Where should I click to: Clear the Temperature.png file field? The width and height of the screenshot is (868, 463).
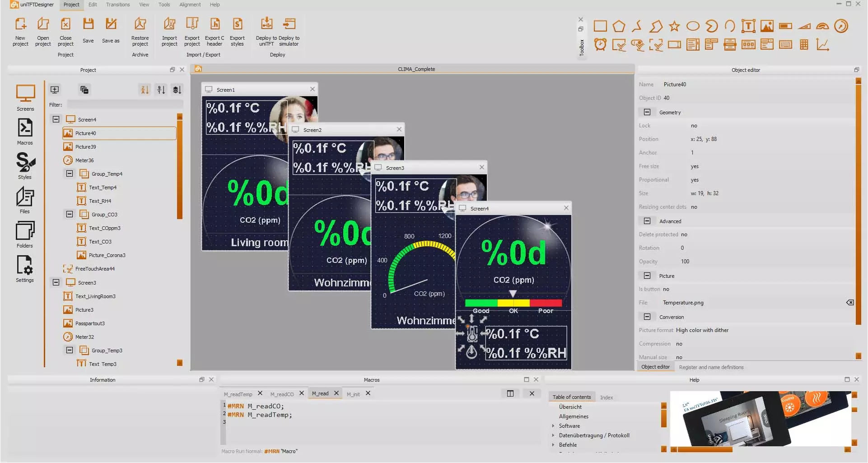point(849,303)
